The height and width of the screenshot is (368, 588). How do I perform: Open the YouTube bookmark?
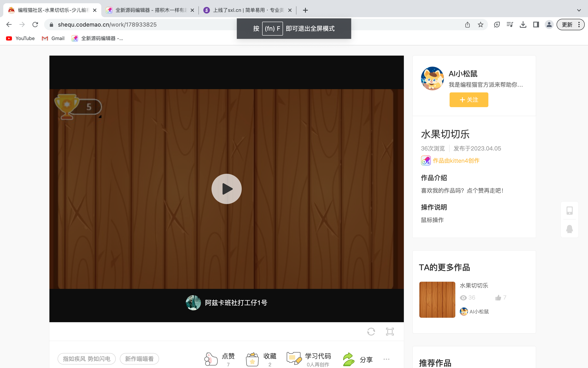[20, 38]
